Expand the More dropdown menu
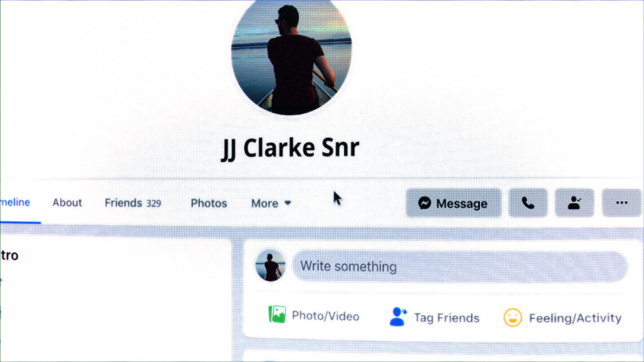This screenshot has height=362, width=644. 271,203
